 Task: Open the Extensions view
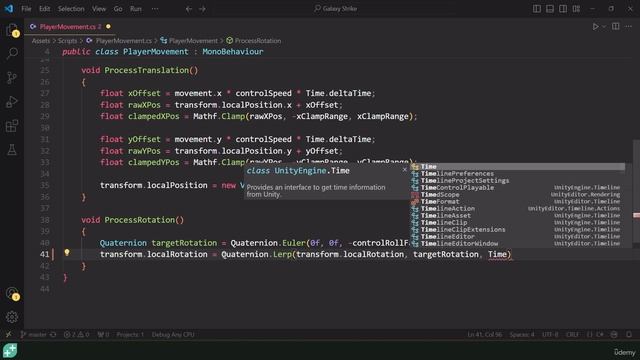(12, 126)
